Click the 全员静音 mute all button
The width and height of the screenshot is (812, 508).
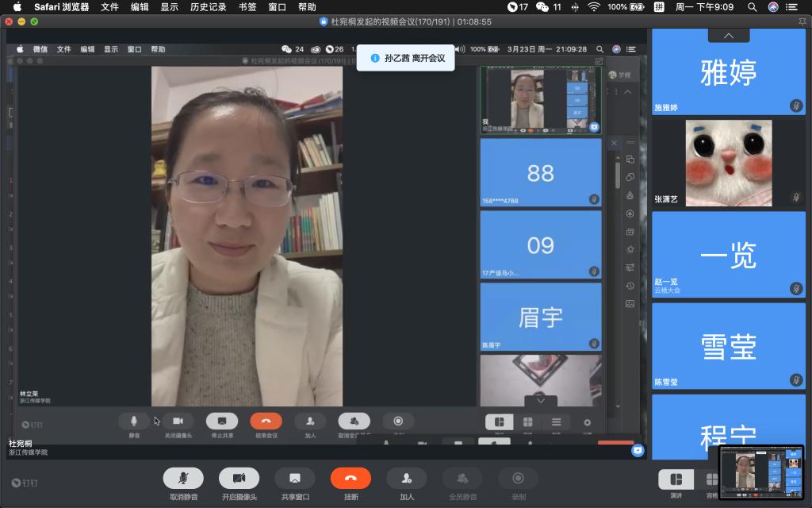(462, 478)
